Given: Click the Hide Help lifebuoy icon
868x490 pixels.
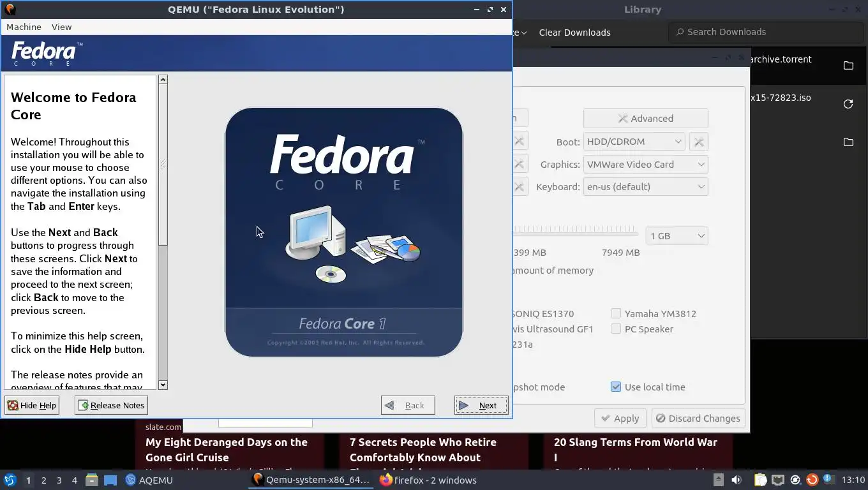Looking at the screenshot, I should click(13, 405).
